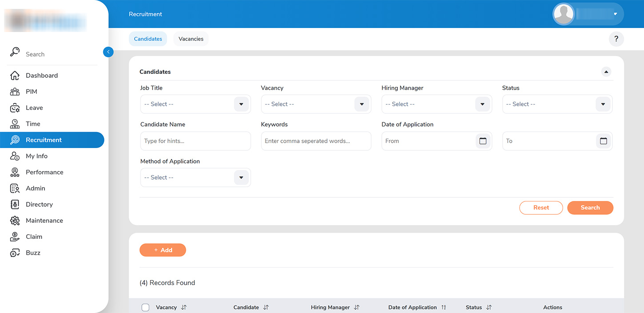The width and height of the screenshot is (644, 313).
Task: Click the Time clock icon
Action: click(x=15, y=124)
